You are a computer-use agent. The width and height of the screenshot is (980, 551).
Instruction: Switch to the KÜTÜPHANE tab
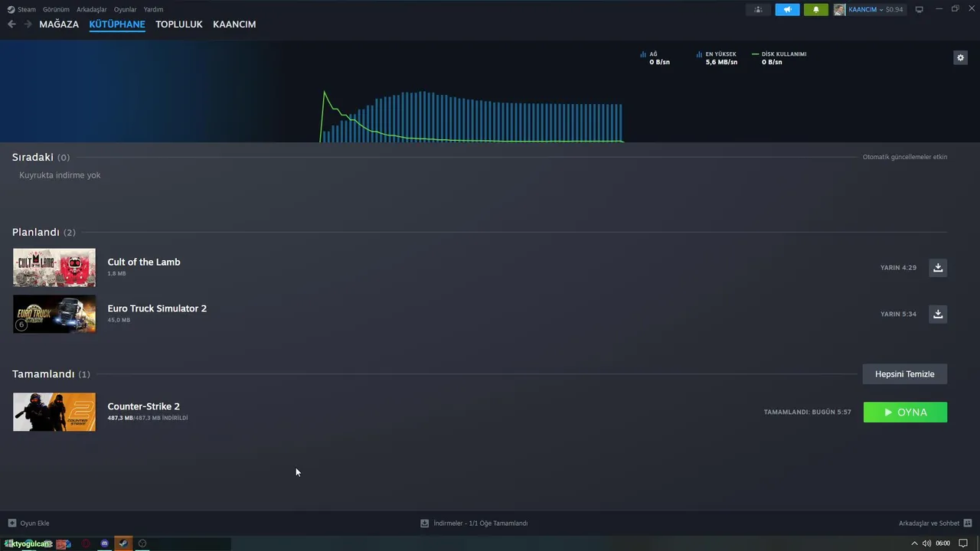pos(117,24)
